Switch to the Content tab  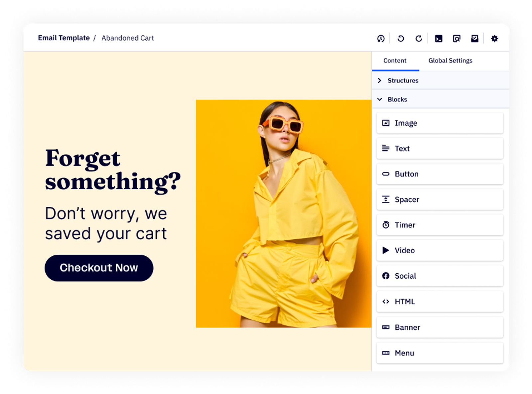click(395, 61)
